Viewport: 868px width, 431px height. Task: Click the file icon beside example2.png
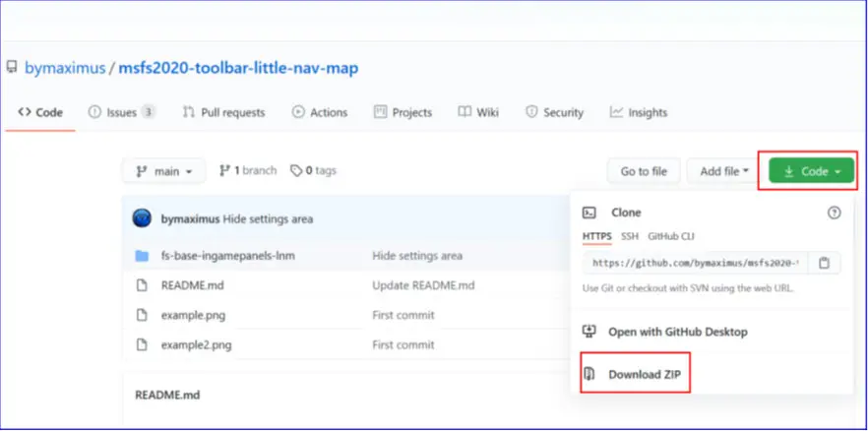(143, 345)
